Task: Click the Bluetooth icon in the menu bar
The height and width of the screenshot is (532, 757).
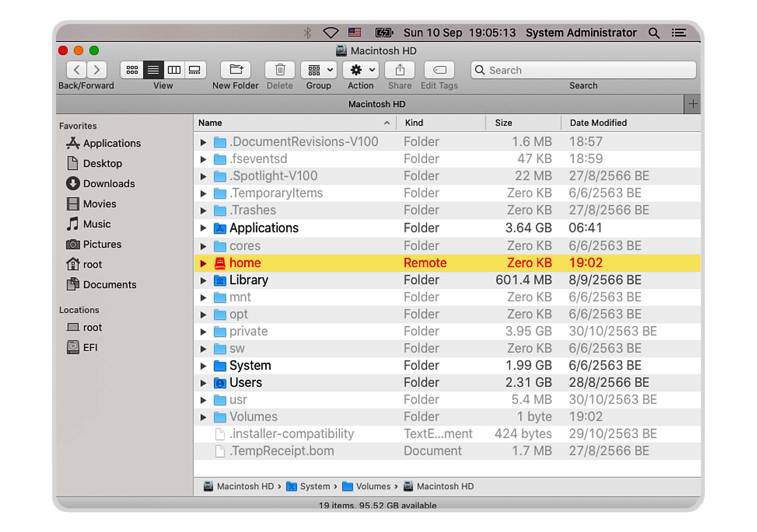Action: pyautogui.click(x=307, y=33)
